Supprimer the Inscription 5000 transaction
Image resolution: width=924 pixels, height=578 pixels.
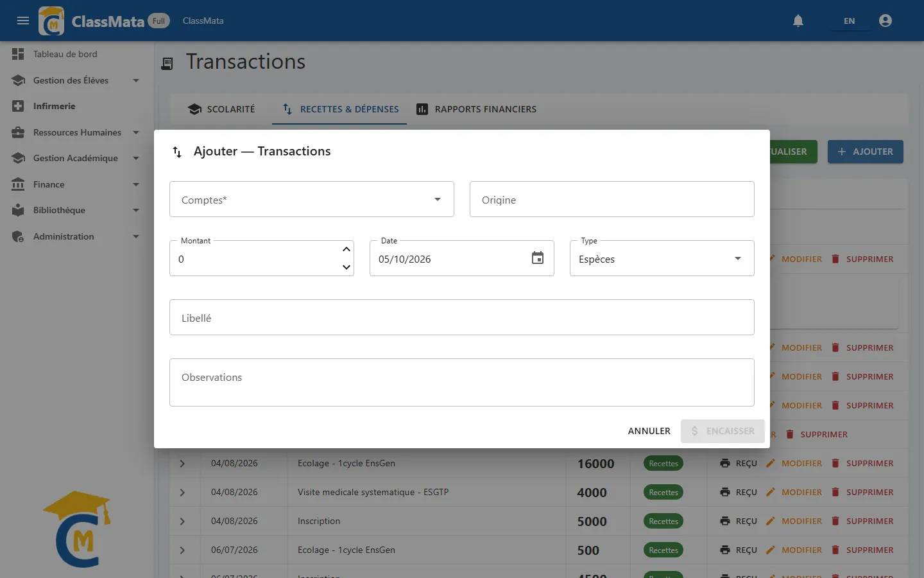[862, 521]
